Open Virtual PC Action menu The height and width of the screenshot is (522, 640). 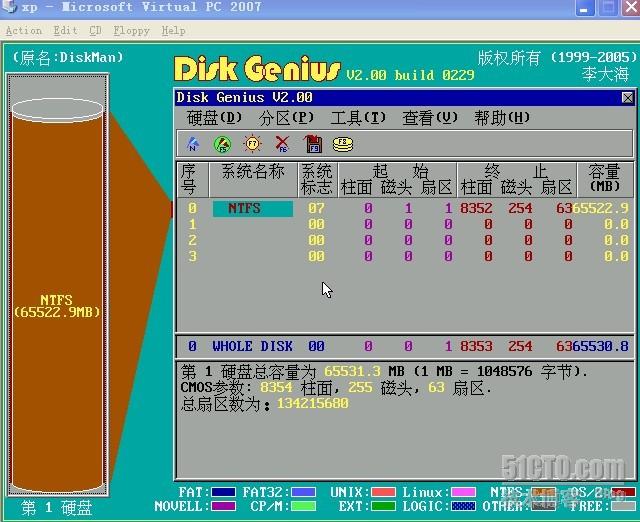tap(24, 31)
